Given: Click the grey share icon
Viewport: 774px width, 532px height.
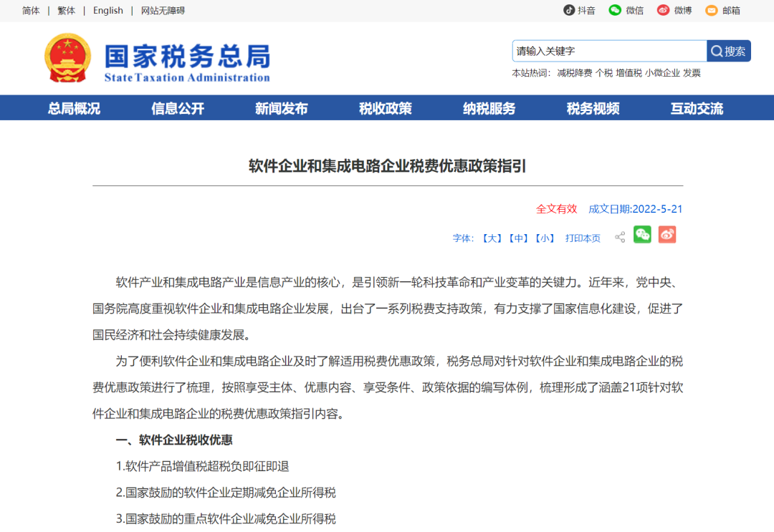Looking at the screenshot, I should pyautogui.click(x=620, y=237).
